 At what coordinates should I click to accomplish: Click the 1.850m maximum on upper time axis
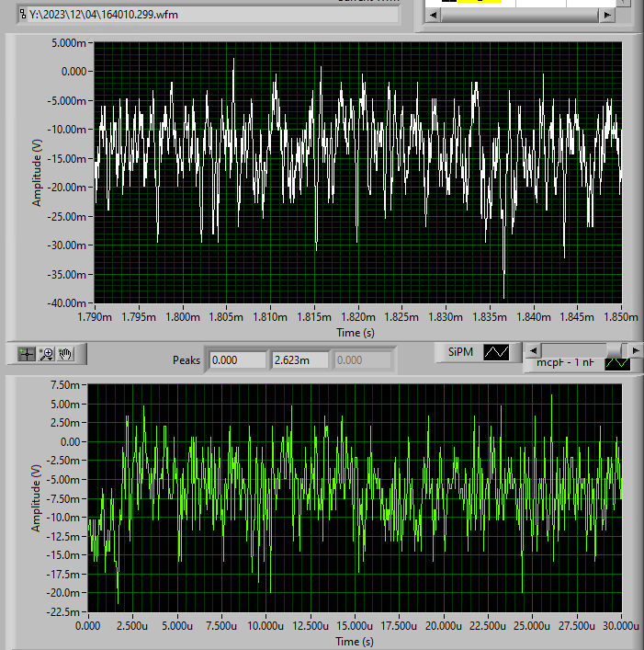[621, 317]
